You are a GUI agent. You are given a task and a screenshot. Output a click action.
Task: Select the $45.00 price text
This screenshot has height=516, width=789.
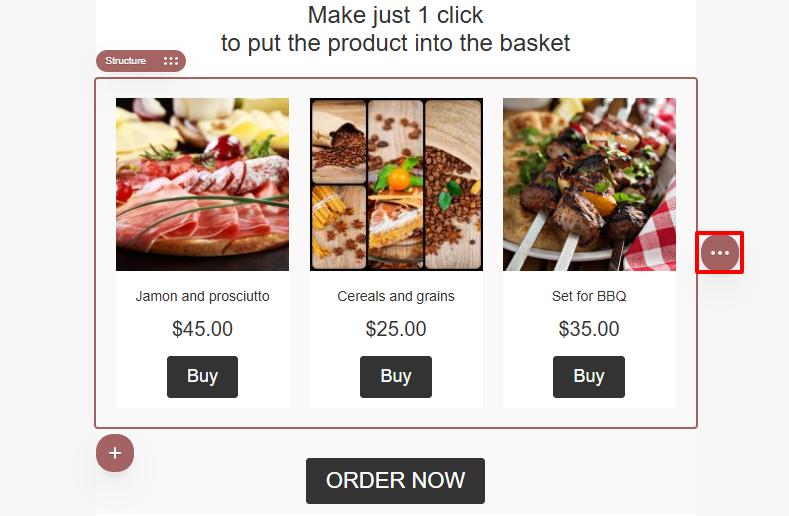(202, 329)
